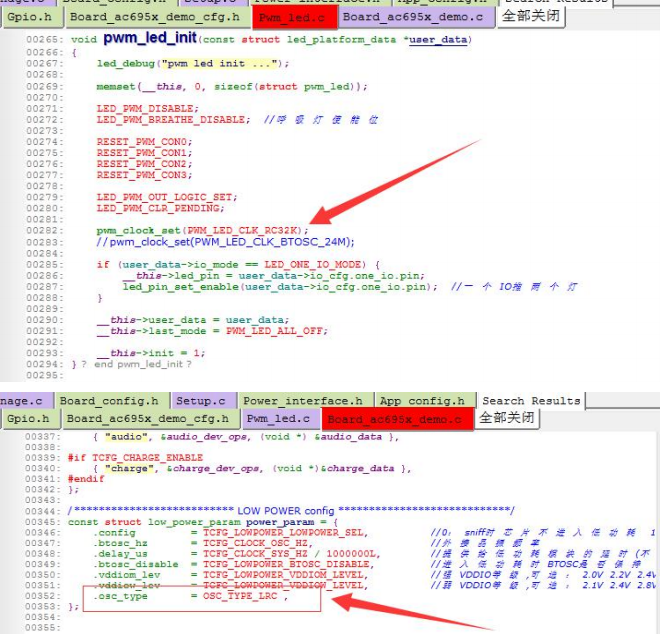The image size is (660, 634).
Task: Click line number 00283 in the gutter
Action: click(45, 242)
